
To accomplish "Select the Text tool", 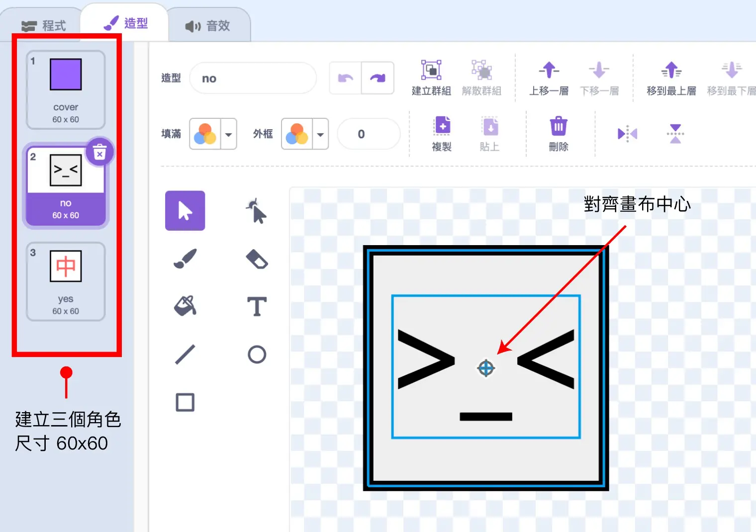I will tap(257, 306).
